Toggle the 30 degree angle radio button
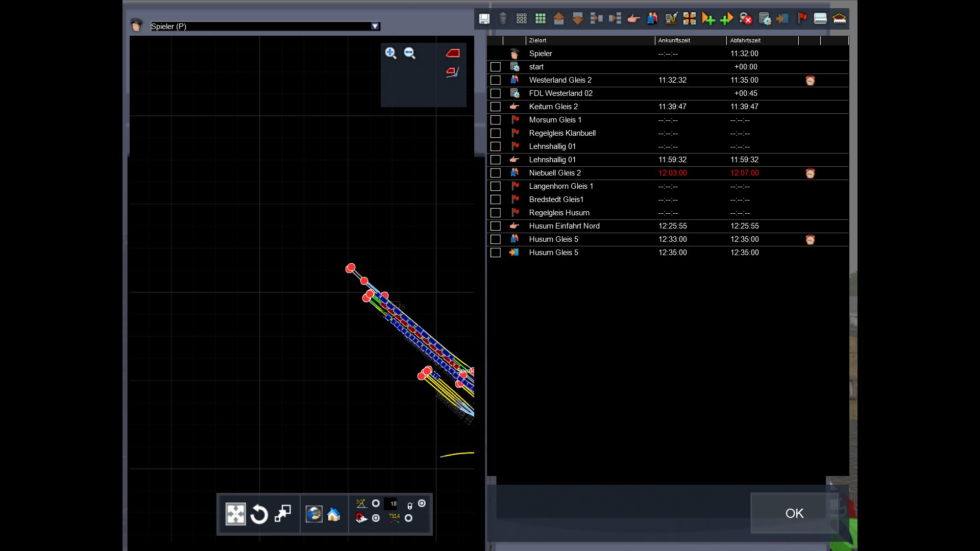Image resolution: width=980 pixels, height=551 pixels. (376, 504)
